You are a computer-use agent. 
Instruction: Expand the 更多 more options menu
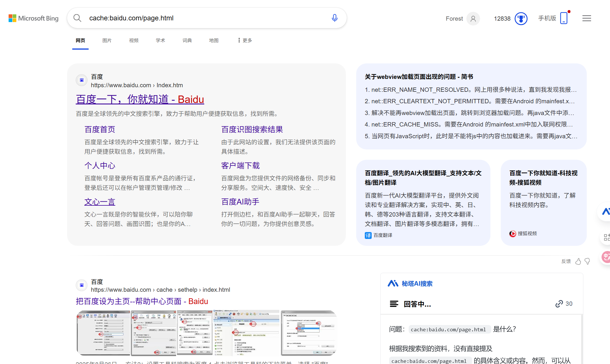[245, 40]
